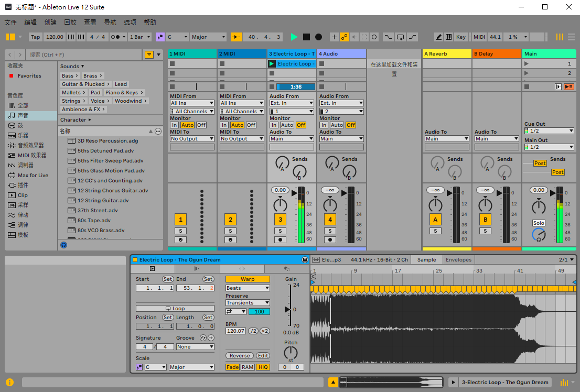
Task: Toggle the HiQ switch
Action: (x=263, y=367)
